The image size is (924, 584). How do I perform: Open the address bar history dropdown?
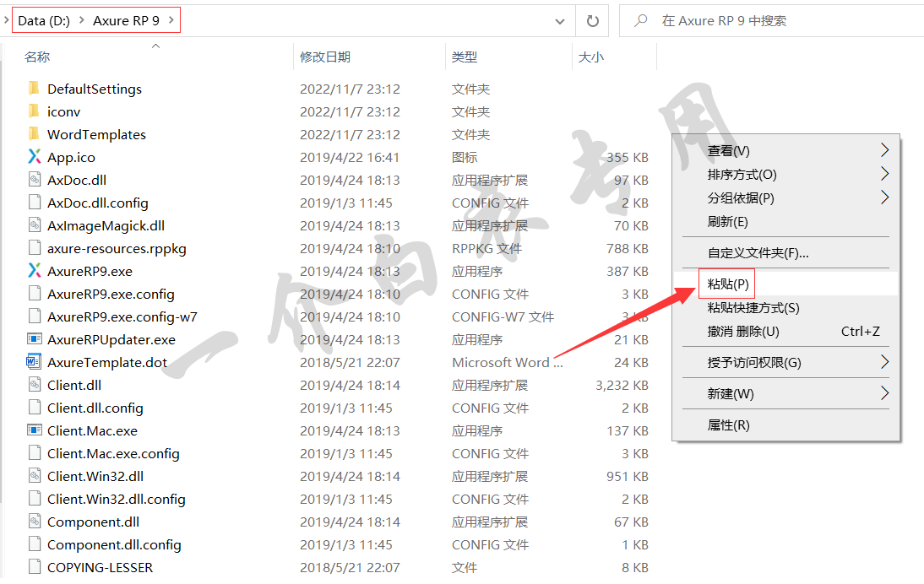tap(559, 20)
